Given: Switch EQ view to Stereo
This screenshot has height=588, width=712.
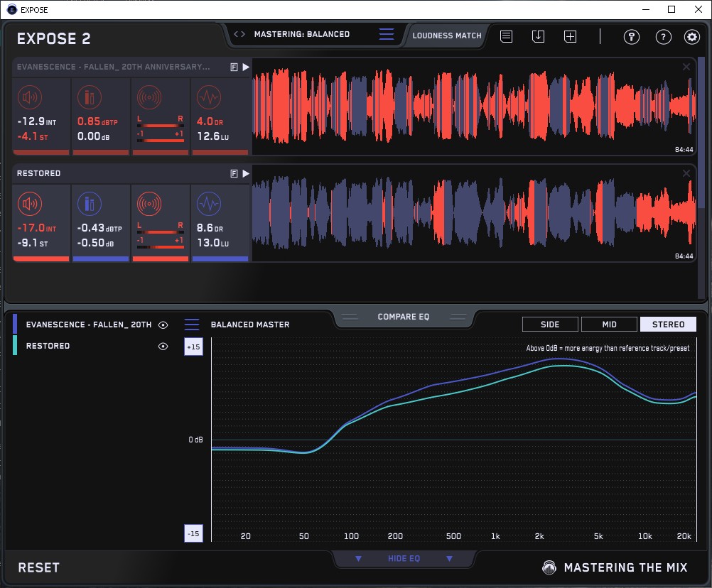Looking at the screenshot, I should click(x=668, y=325).
